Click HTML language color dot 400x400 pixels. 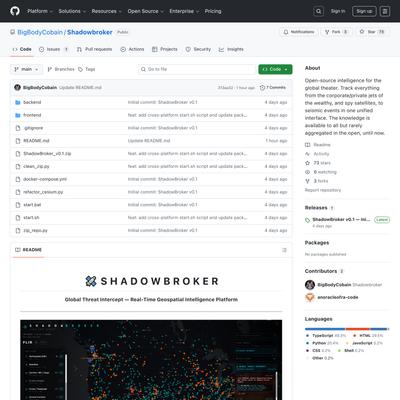pos(355,336)
